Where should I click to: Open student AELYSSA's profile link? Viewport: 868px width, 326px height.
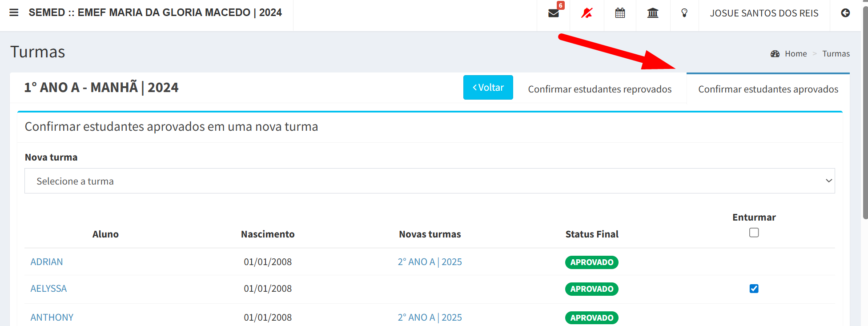[x=48, y=289]
